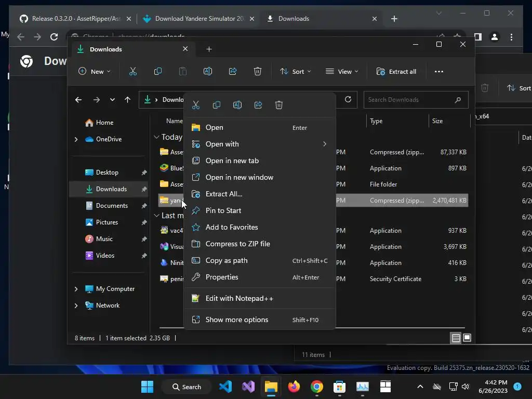Open Visual Studio Code from taskbar
This screenshot has width=532, height=399.
click(x=225, y=387)
